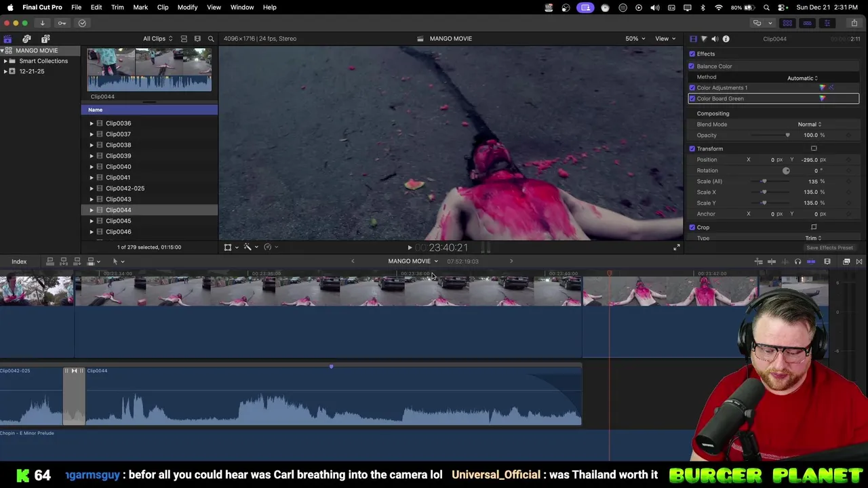Open the viewer View dropdown
The height and width of the screenshot is (488, 868).
pyautogui.click(x=665, y=39)
